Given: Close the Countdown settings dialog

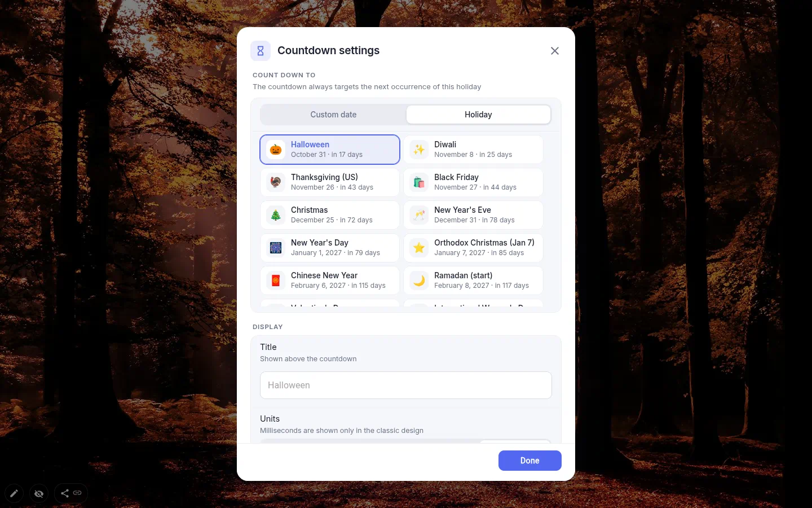Looking at the screenshot, I should click(x=555, y=51).
